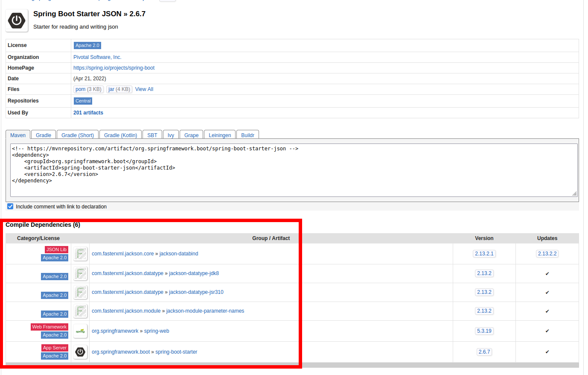Open the Gradle (Short) tab
This screenshot has width=588, height=375.
click(x=78, y=135)
